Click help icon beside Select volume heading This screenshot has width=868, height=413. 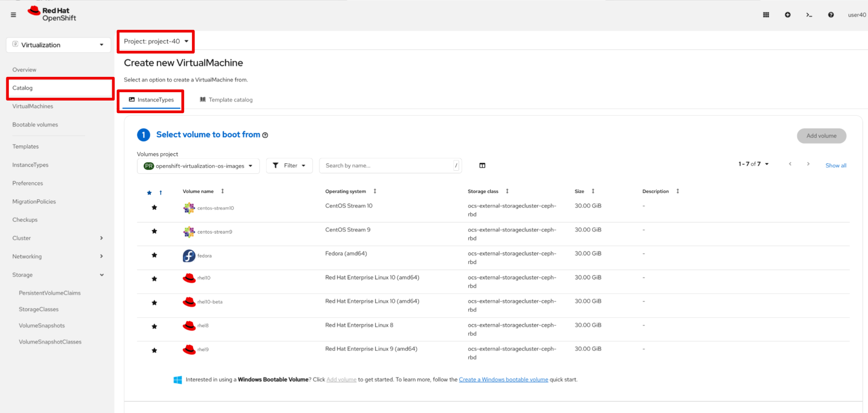(x=265, y=135)
